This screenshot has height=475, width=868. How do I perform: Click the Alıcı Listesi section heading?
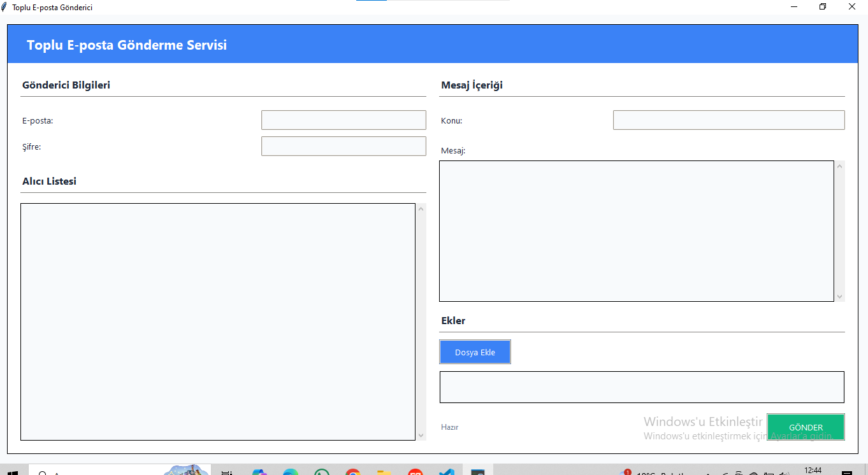(49, 181)
